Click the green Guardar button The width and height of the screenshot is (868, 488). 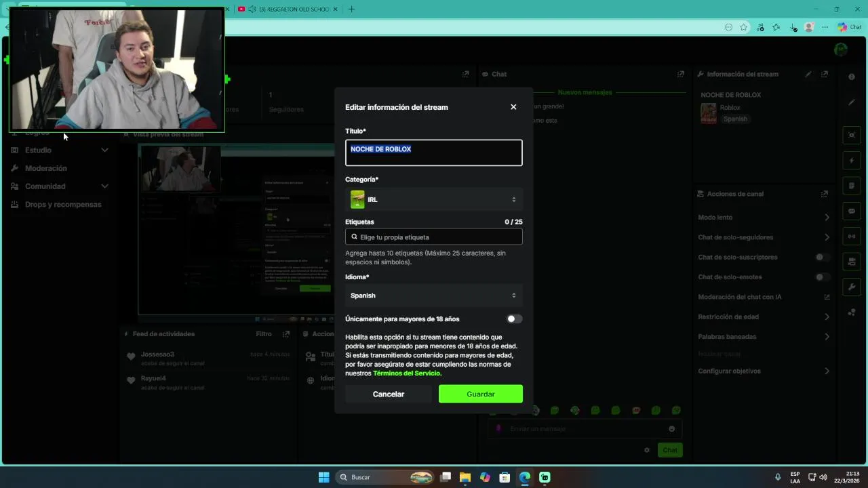pyautogui.click(x=481, y=394)
